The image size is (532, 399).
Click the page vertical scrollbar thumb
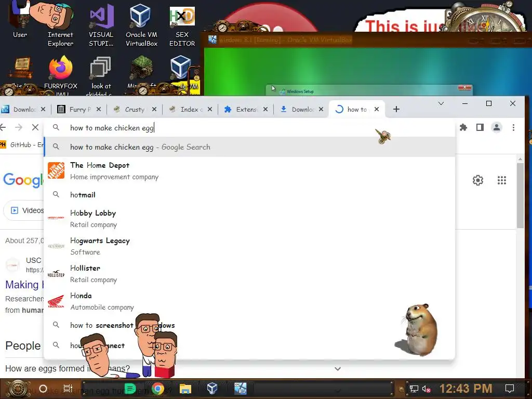(520, 196)
